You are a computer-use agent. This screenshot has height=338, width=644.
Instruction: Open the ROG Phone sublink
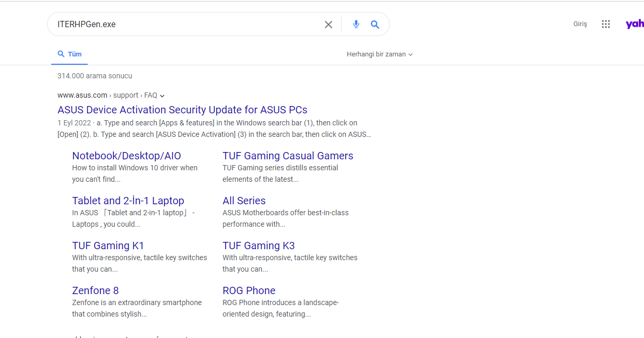coord(249,290)
